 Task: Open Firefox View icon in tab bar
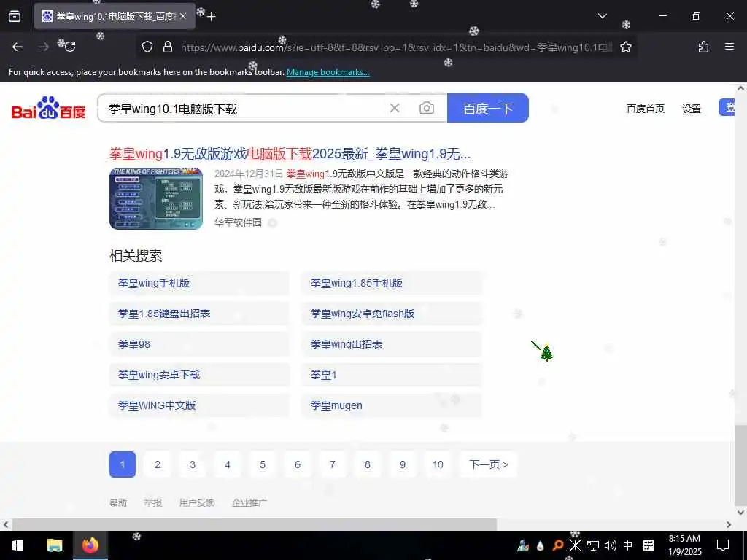coord(15,16)
